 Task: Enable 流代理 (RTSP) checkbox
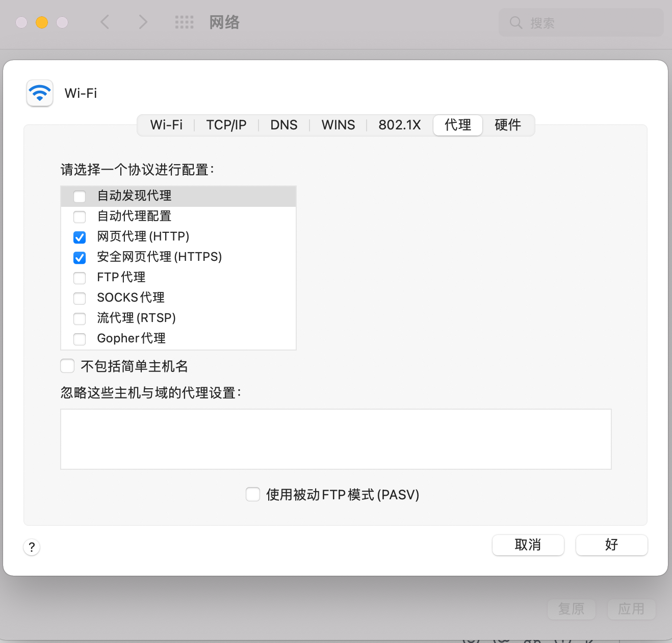pos(80,319)
